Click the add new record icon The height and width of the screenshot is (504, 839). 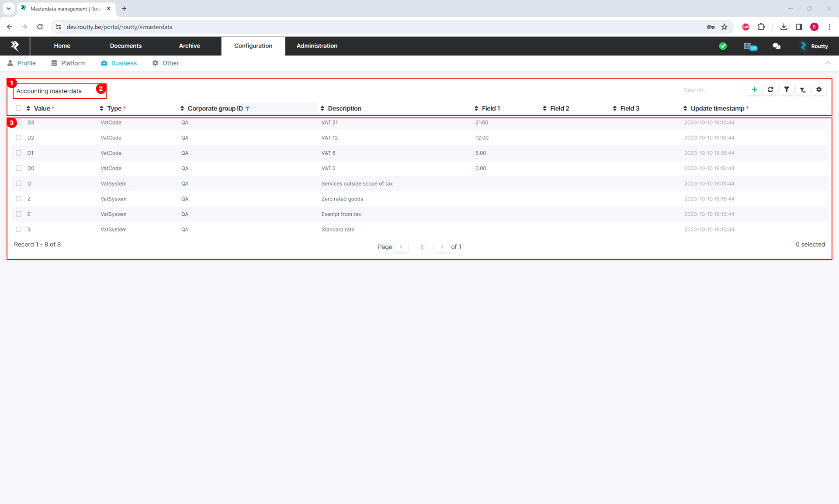[x=754, y=90]
